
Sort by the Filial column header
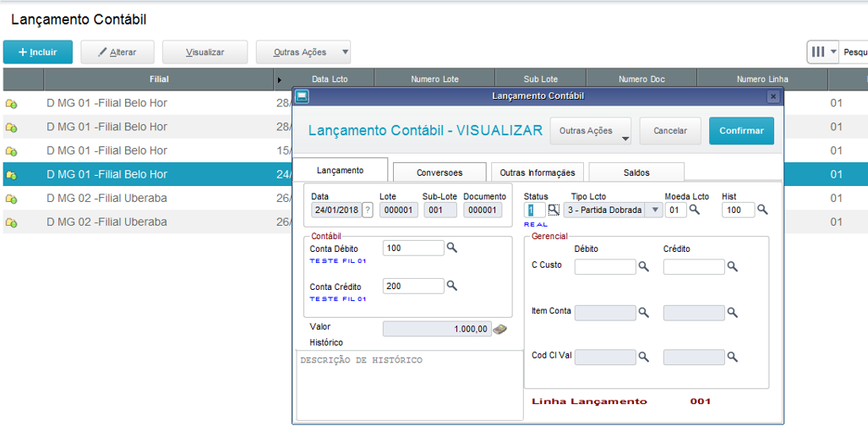(x=159, y=79)
